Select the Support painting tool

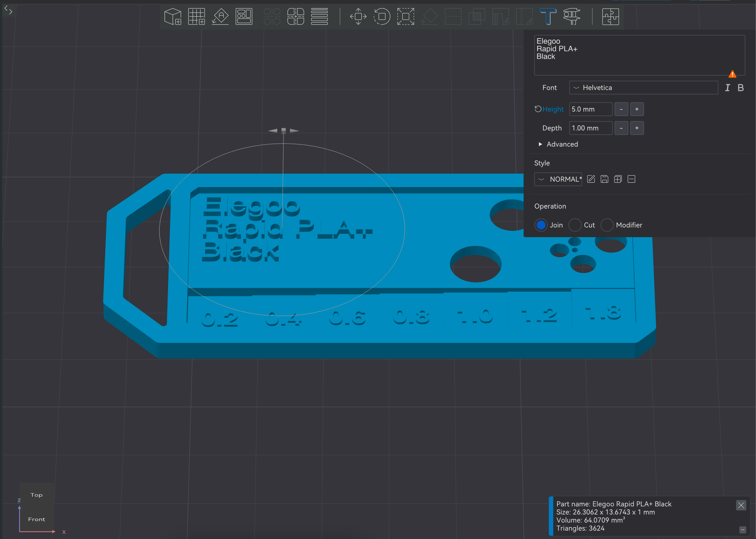(501, 17)
